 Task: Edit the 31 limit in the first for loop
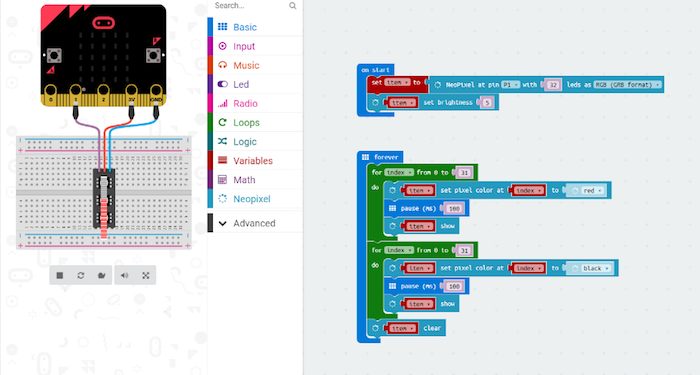pos(464,173)
